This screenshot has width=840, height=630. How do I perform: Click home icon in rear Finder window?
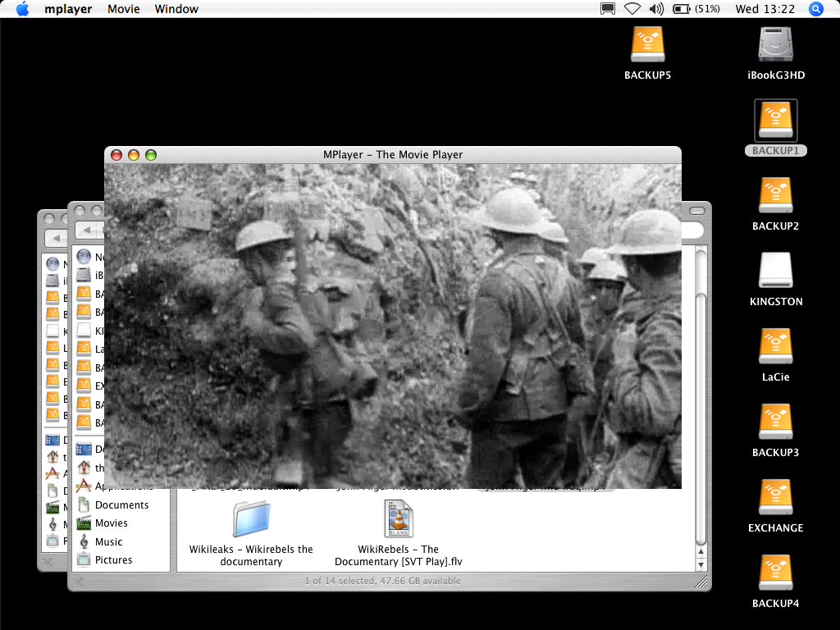coord(52,457)
